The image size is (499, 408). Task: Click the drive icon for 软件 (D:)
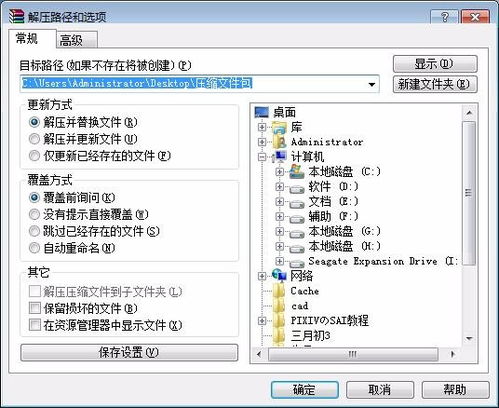click(296, 189)
